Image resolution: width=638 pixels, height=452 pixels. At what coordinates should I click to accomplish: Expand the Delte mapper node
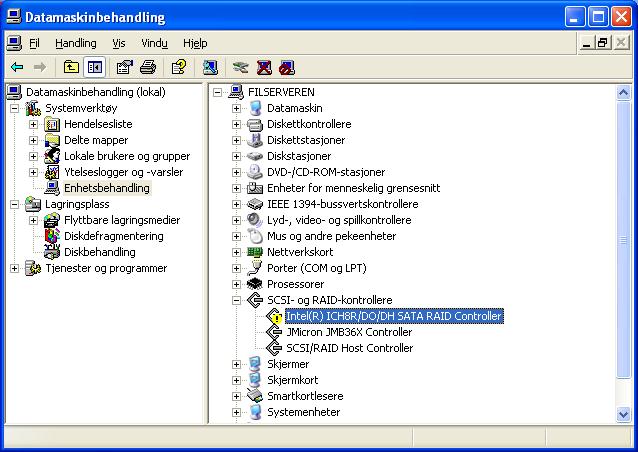click(33, 140)
